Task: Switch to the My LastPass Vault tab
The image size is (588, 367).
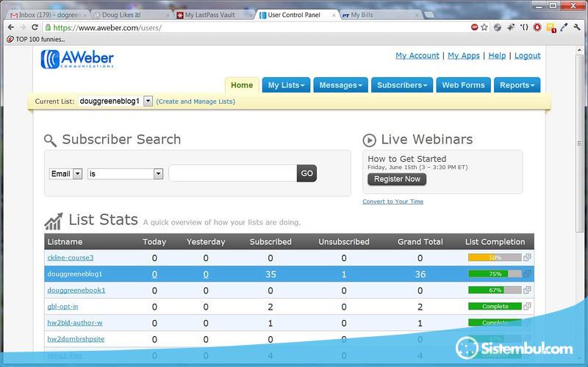Action: coord(214,15)
